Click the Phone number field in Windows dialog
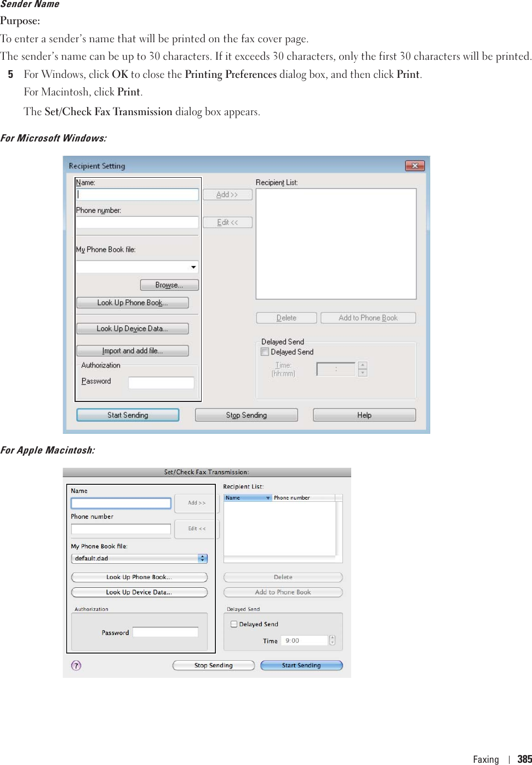The image size is (532, 765). [x=138, y=222]
